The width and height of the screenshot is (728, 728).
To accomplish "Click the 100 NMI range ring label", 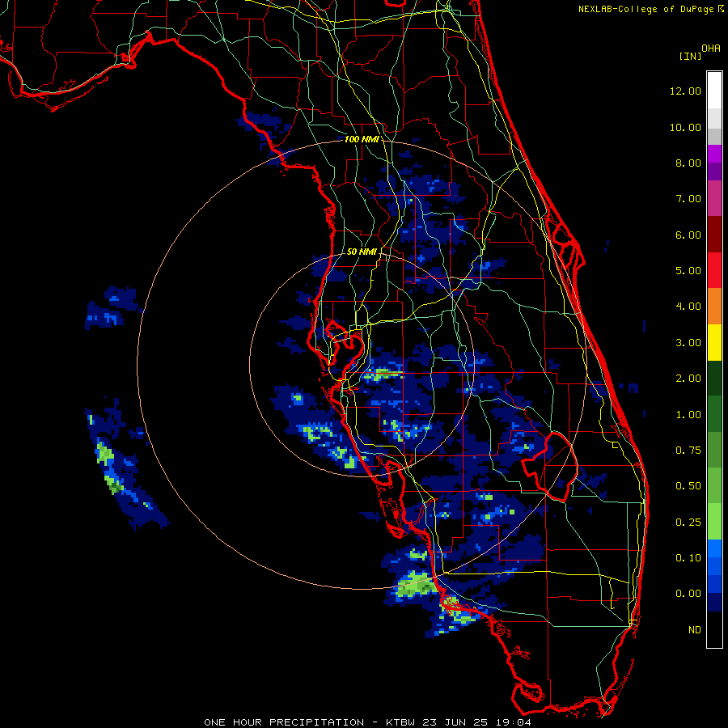I will pyautogui.click(x=362, y=139).
